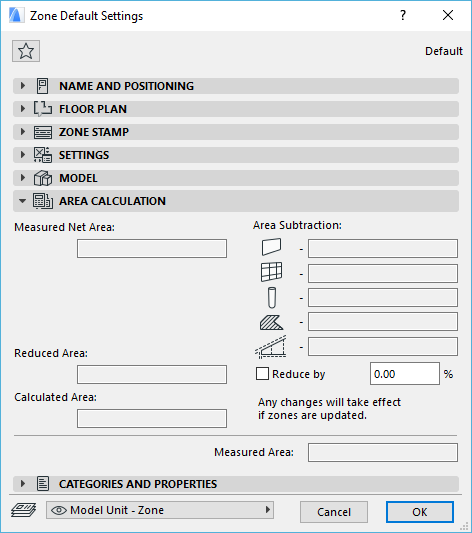
Task: Click the MODEL header text
Action: click(78, 178)
